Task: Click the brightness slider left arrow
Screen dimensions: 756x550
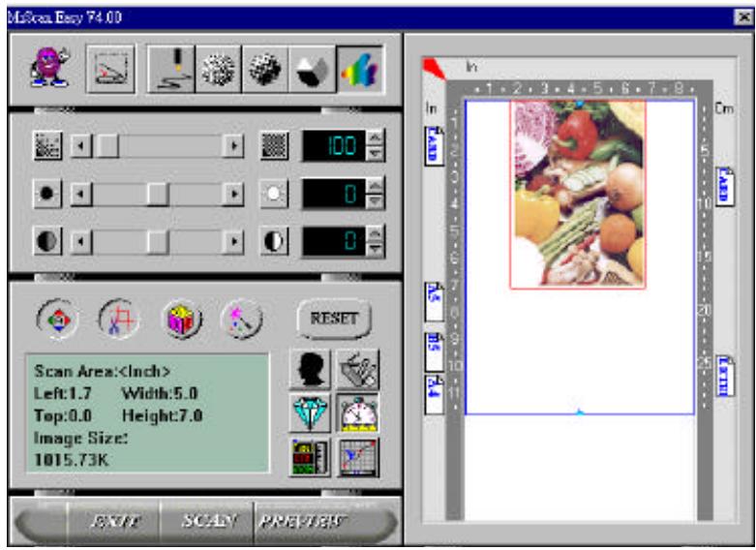Action: click(81, 194)
